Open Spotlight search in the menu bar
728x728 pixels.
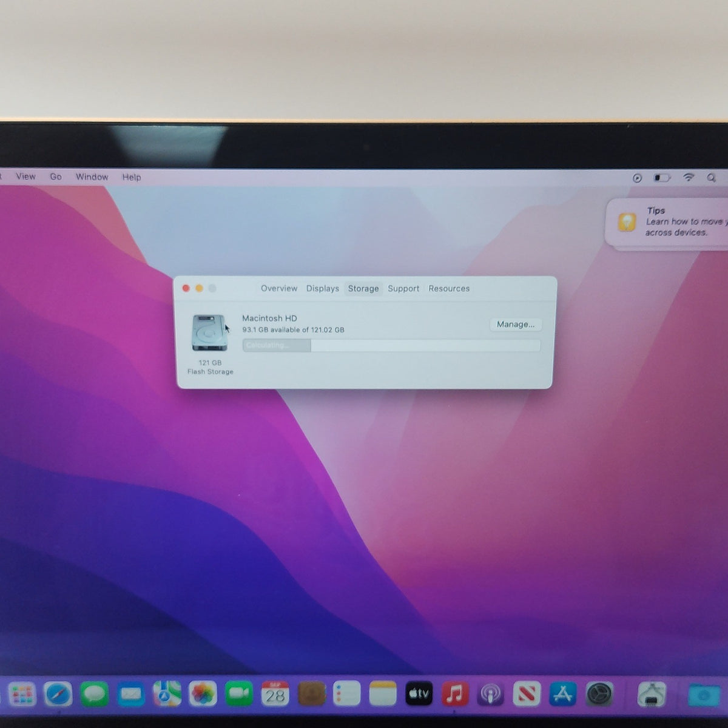[711, 178]
